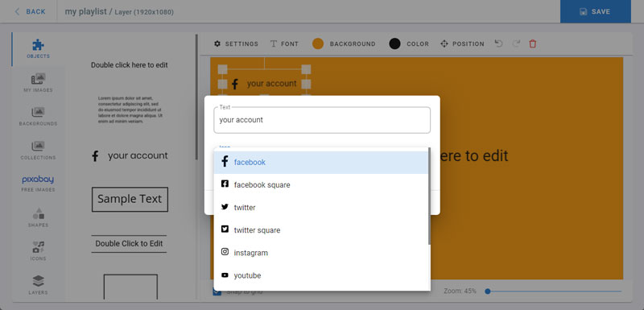Screen dimensions: 644x310
Task: Click the facebook icon on canvas object
Action: [x=235, y=85]
